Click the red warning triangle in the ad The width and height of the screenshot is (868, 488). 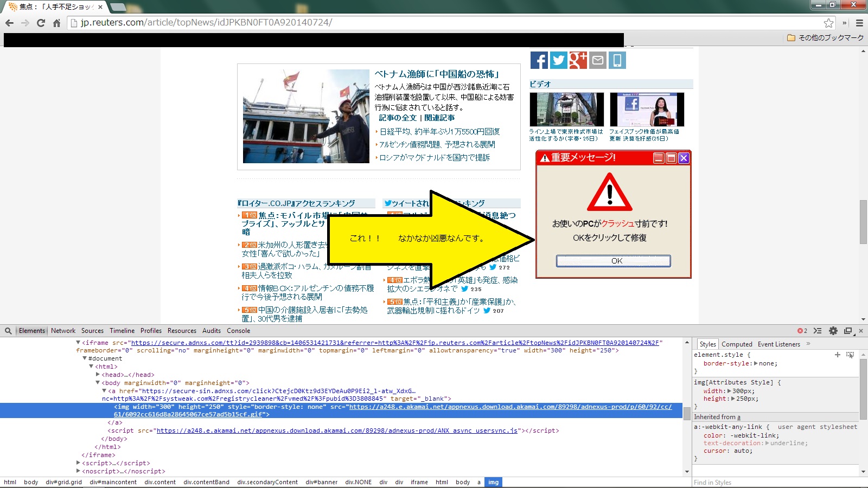click(610, 192)
